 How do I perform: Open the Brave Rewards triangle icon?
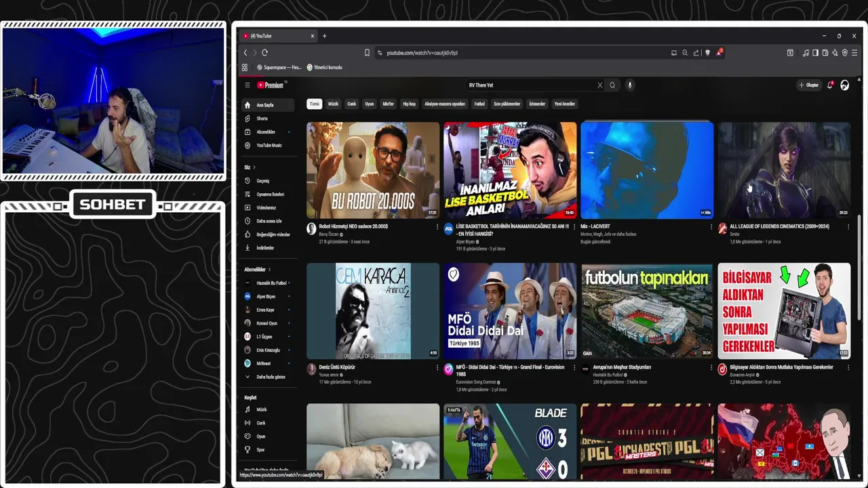tap(719, 52)
